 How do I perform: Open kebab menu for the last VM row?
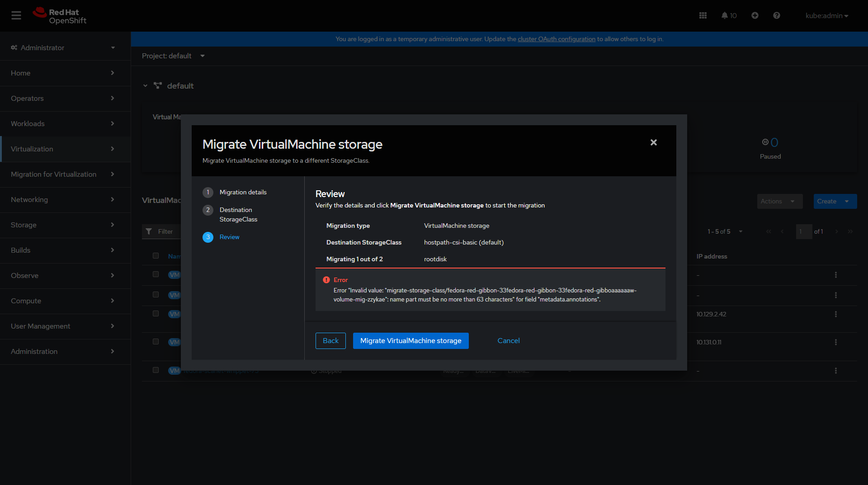click(x=836, y=371)
